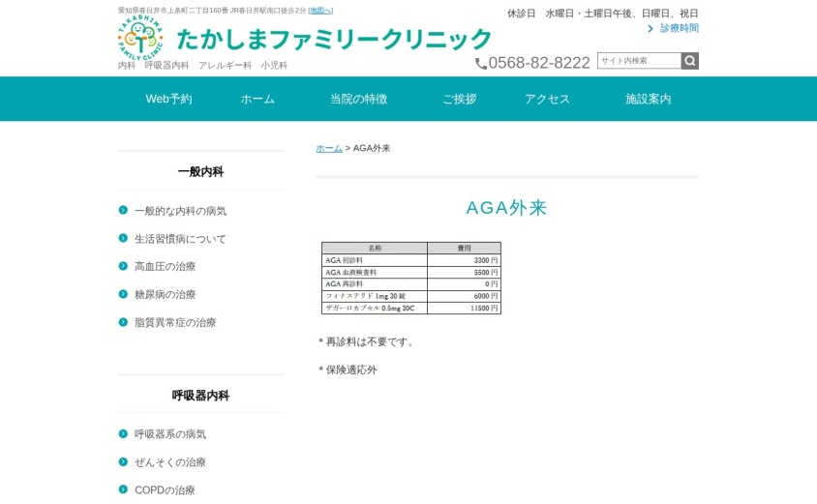This screenshot has height=504, width=817.
Task: Click bullet icon beside 生活習慣病について
Action: click(x=123, y=238)
